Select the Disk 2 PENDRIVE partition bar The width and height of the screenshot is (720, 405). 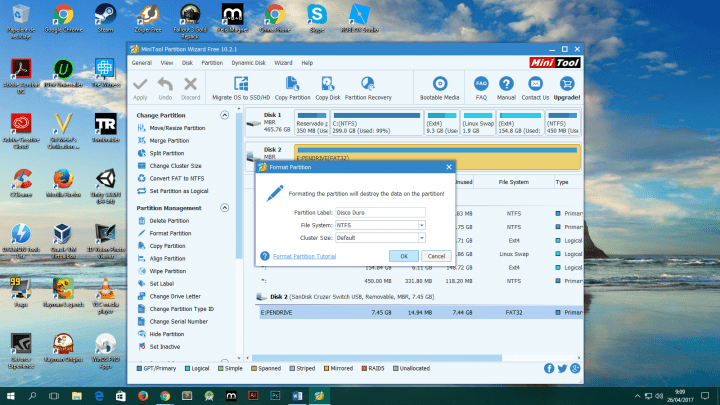(437, 157)
